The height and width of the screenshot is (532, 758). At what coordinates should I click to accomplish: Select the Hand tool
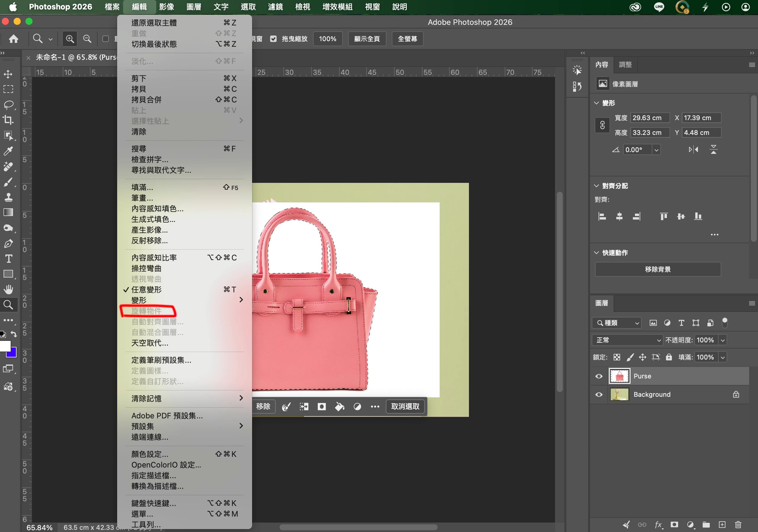[8, 289]
